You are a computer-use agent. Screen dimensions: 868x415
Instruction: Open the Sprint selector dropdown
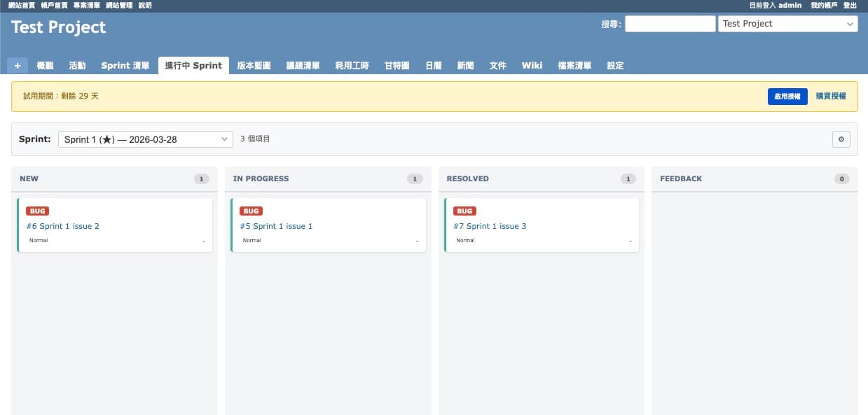[145, 139]
